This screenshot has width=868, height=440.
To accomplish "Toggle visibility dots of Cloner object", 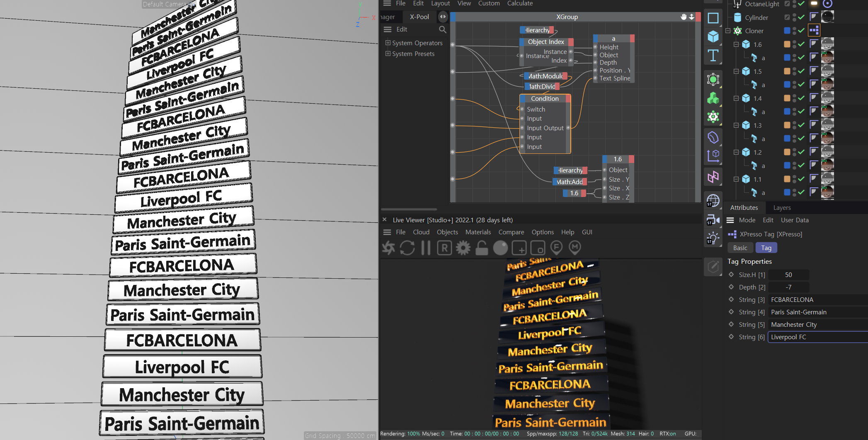I will pos(794,30).
